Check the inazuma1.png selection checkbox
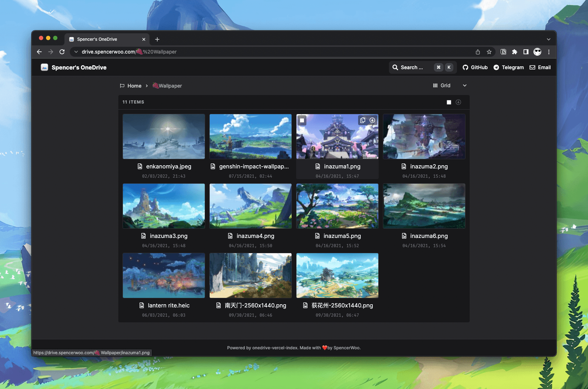The height and width of the screenshot is (389, 588). click(302, 120)
